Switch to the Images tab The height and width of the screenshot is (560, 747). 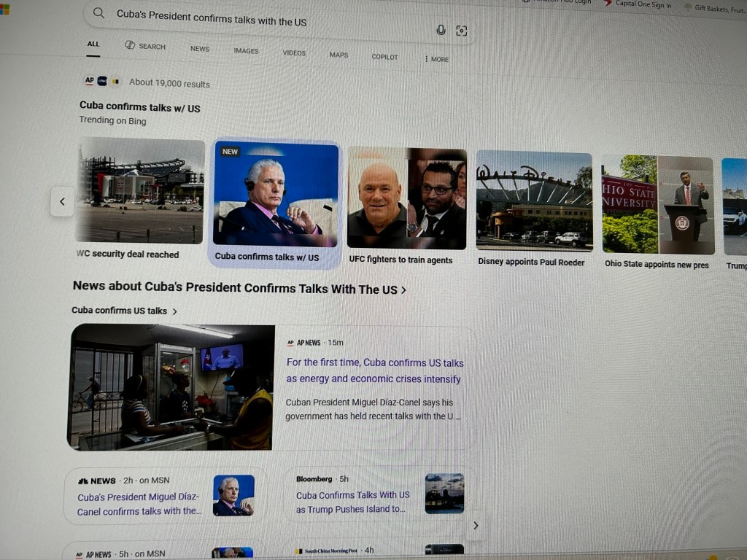(246, 51)
